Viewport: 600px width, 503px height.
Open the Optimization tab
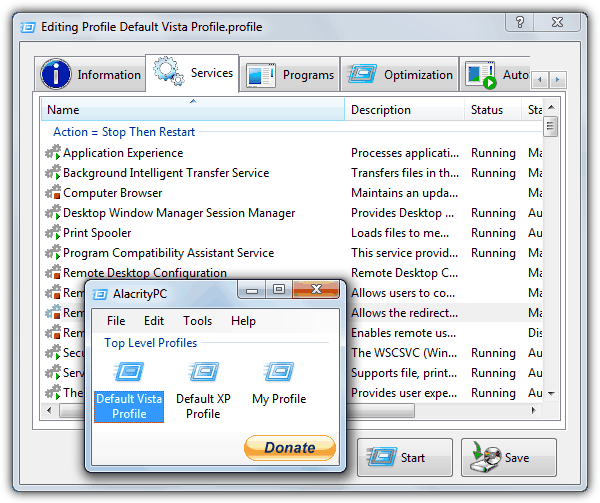(400, 75)
